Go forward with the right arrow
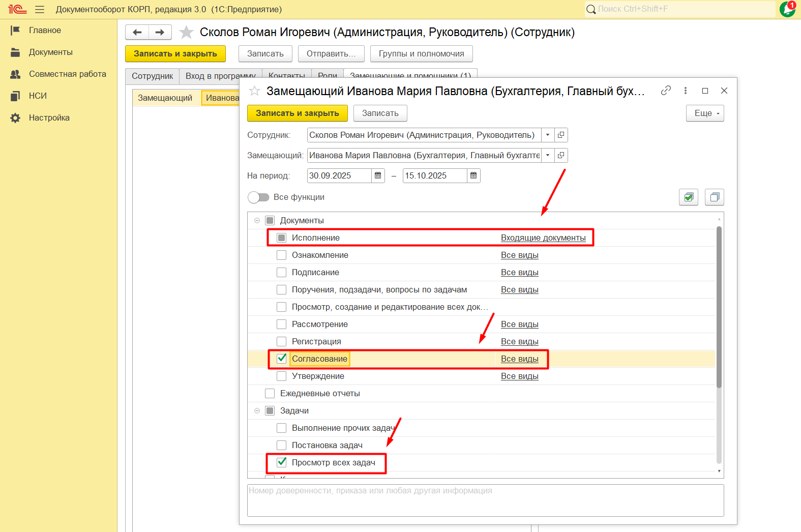Viewport: 801px width, 532px height. [x=160, y=32]
